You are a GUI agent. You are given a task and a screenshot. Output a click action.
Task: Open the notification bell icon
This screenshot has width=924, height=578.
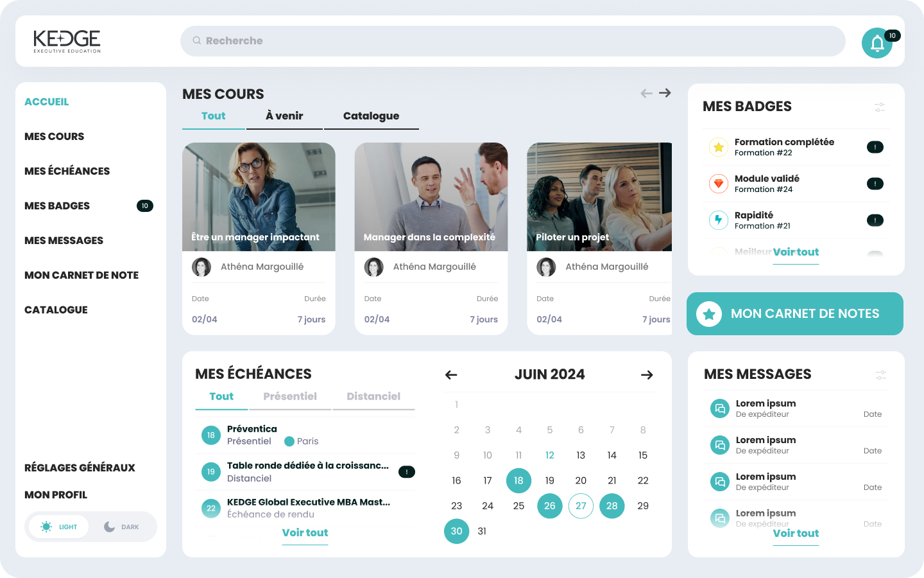pyautogui.click(x=877, y=43)
